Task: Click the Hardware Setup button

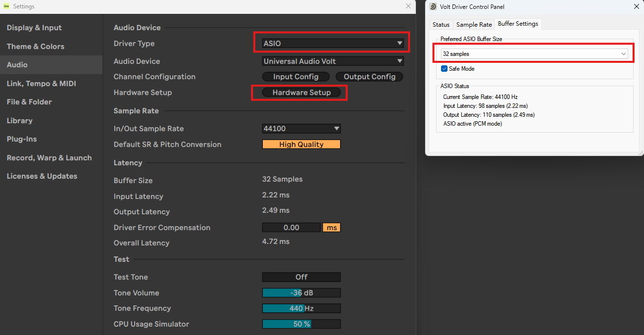Action: pos(301,93)
